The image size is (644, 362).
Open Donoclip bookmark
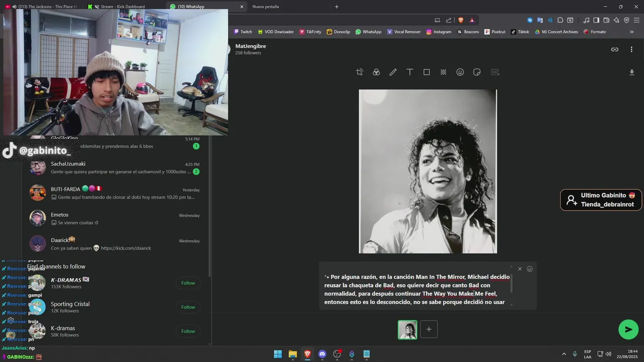point(338,32)
